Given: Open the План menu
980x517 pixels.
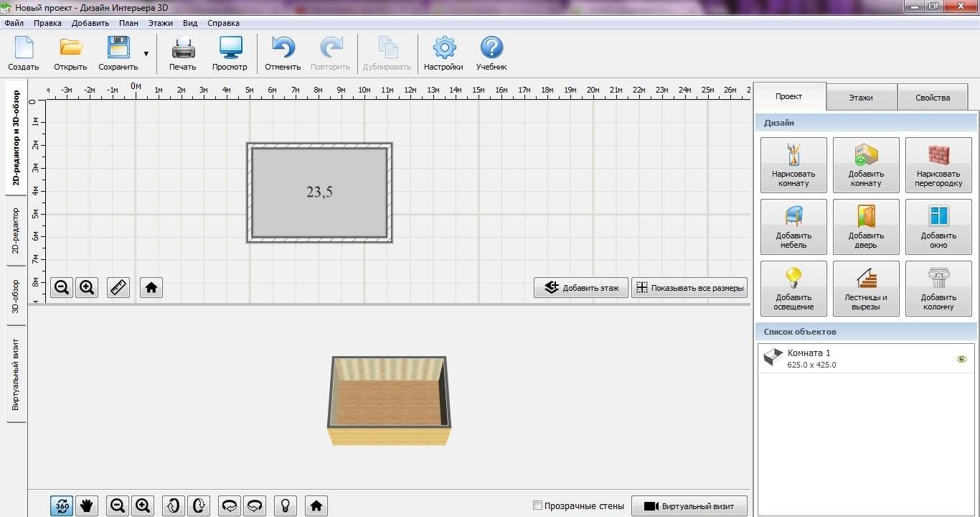Looking at the screenshot, I should (129, 23).
